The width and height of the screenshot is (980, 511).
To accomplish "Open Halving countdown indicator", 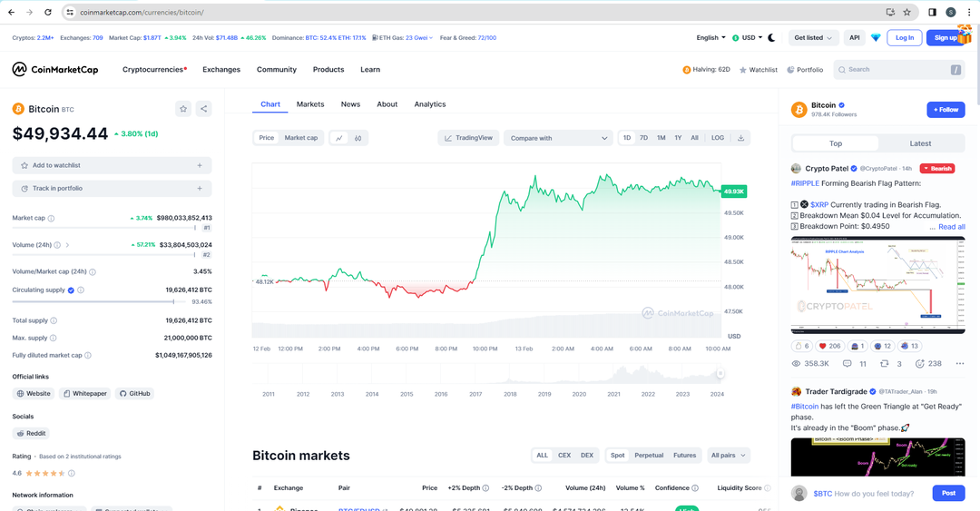I will pyautogui.click(x=706, y=69).
